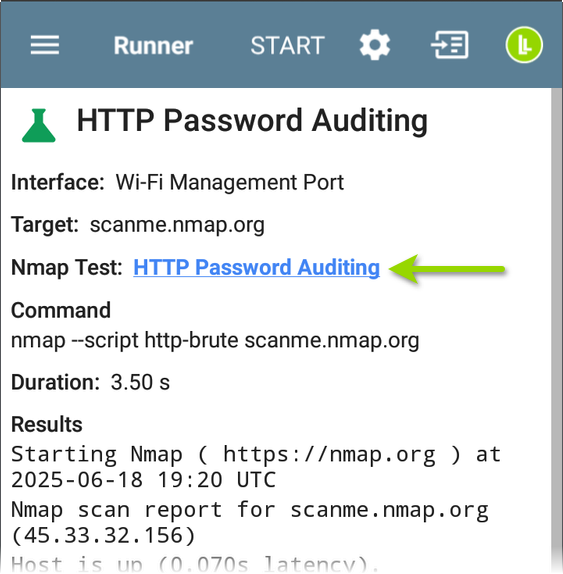Click the Results section label

(47, 425)
